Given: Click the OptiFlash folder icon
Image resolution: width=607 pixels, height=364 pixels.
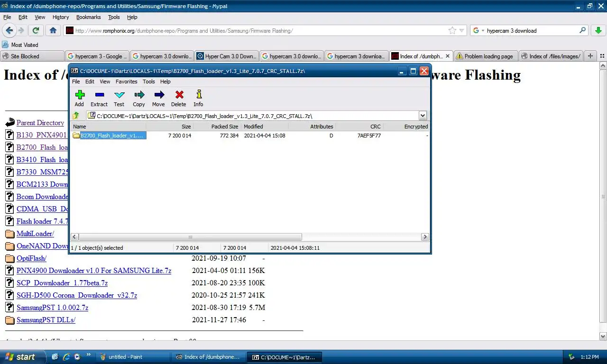Looking at the screenshot, I should tap(9, 258).
